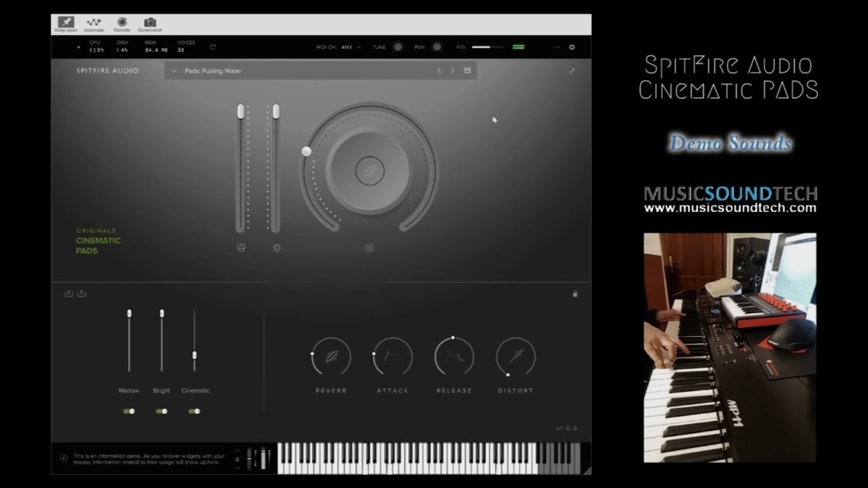
Task: Open the three-dots more options menu
Action: [556, 47]
